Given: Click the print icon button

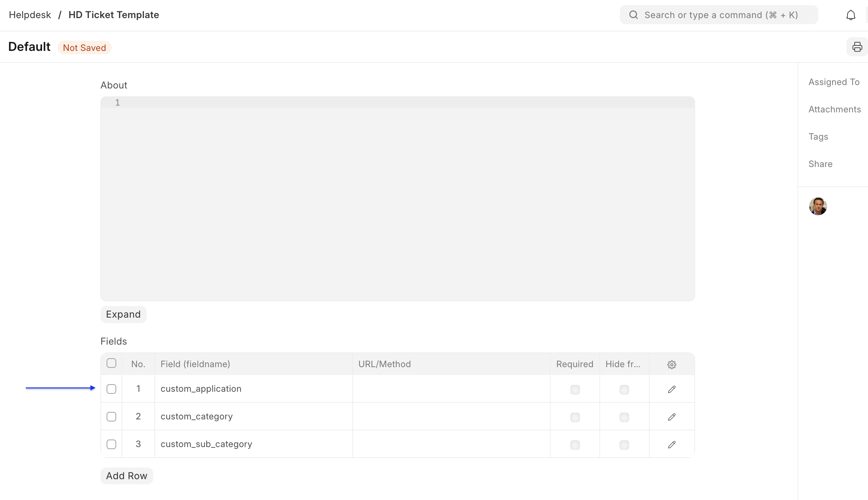Looking at the screenshot, I should click(857, 47).
